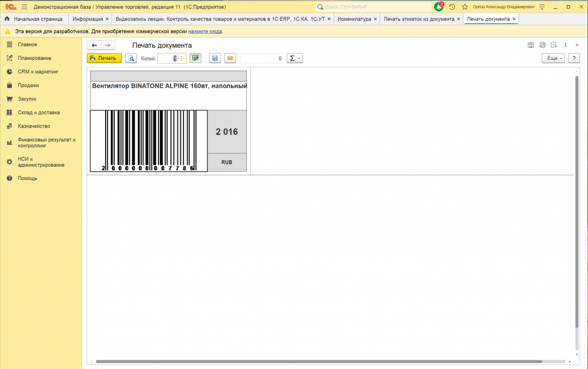This screenshot has height=369, width=588.
Task: Click the yellow Печать button
Action: point(105,58)
